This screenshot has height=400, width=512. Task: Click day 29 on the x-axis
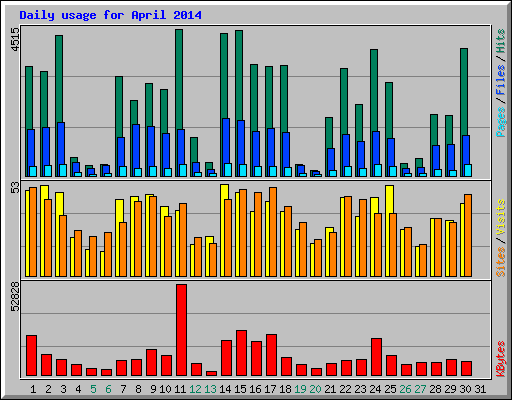[450, 389]
